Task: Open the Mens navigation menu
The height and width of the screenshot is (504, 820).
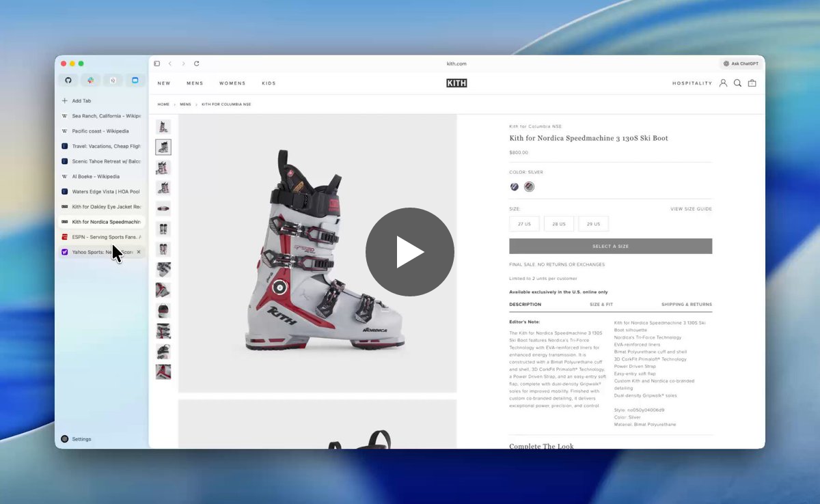Action: pyautogui.click(x=195, y=83)
